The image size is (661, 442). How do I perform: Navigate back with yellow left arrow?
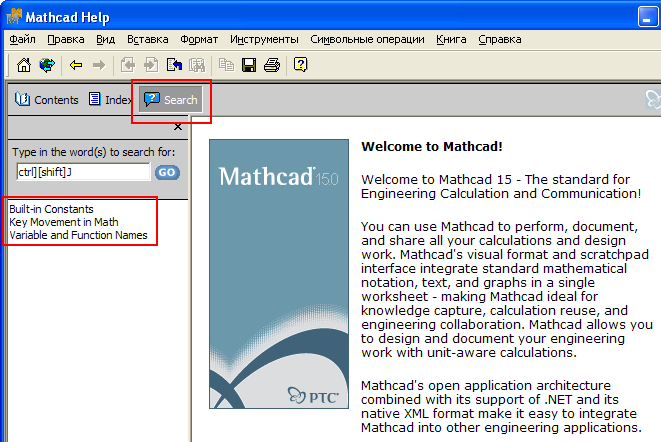(76, 65)
